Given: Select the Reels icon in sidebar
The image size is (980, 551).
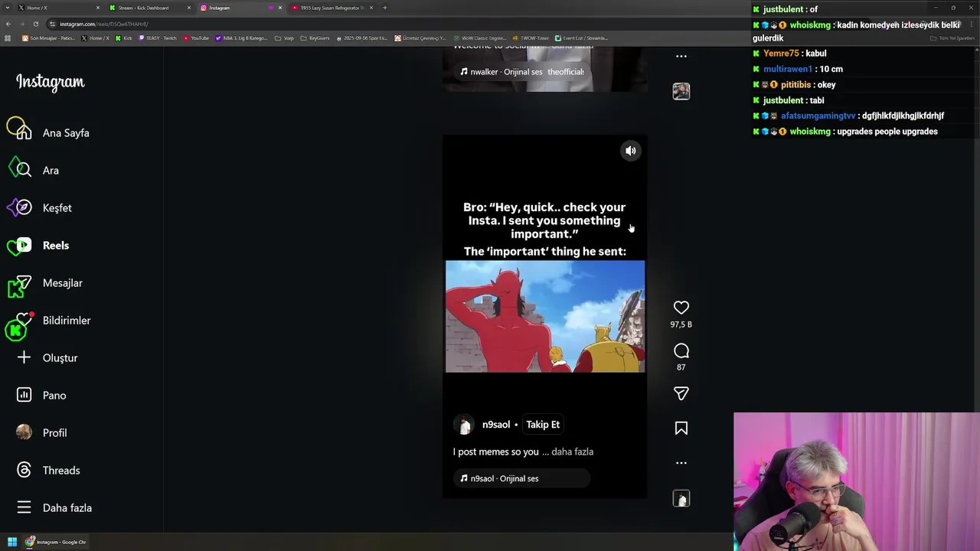Looking at the screenshot, I should 24,246.
